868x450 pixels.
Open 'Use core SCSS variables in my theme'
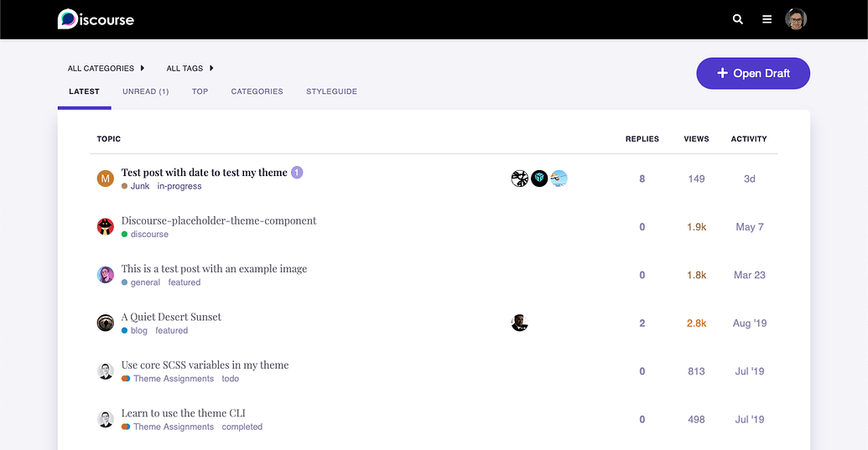205,365
